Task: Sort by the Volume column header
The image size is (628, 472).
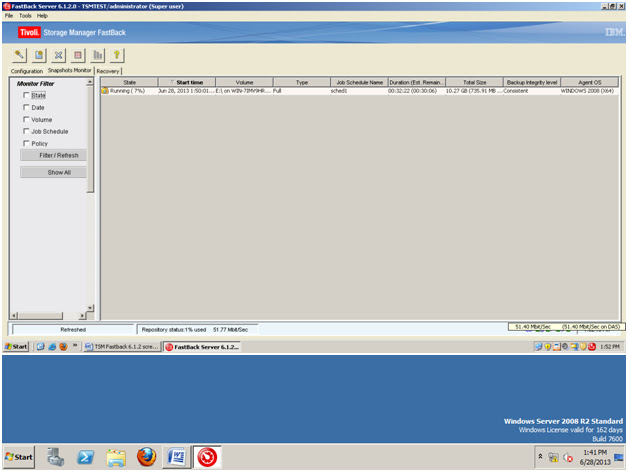Action: point(244,82)
